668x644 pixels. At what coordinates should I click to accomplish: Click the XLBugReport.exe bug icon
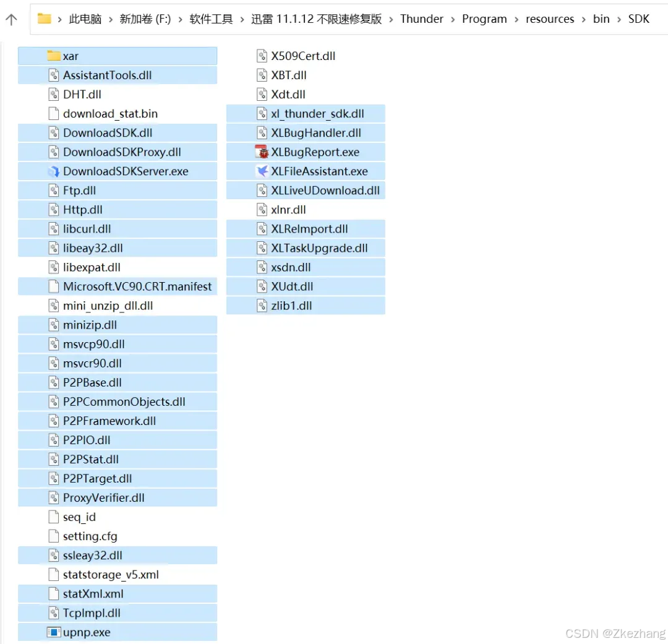pos(262,152)
